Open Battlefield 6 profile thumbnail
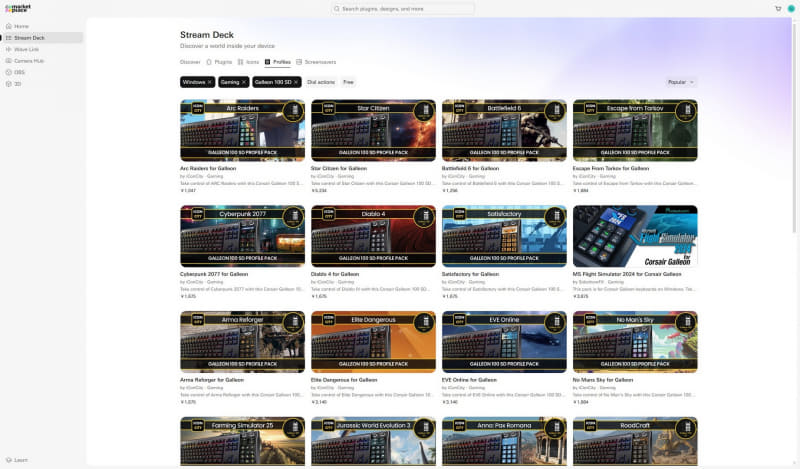 point(504,130)
